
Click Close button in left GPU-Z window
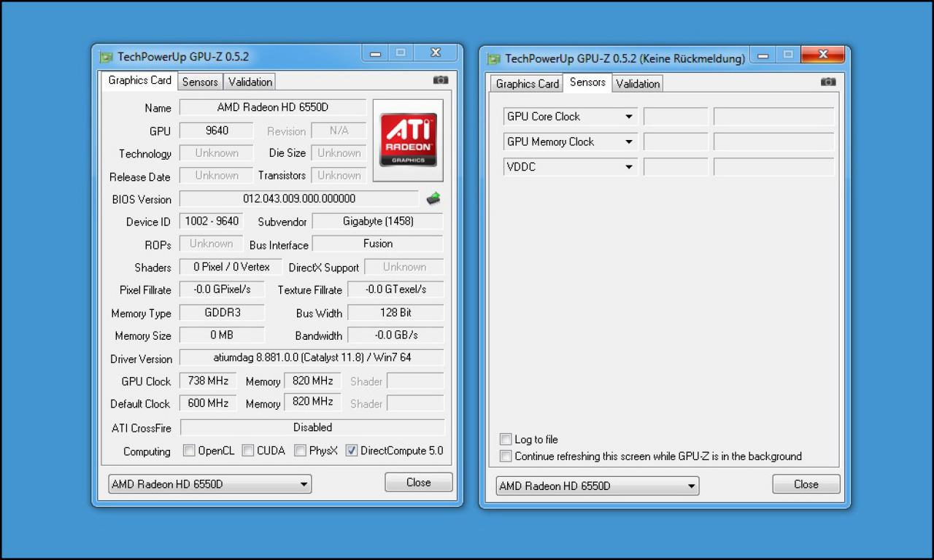click(419, 482)
